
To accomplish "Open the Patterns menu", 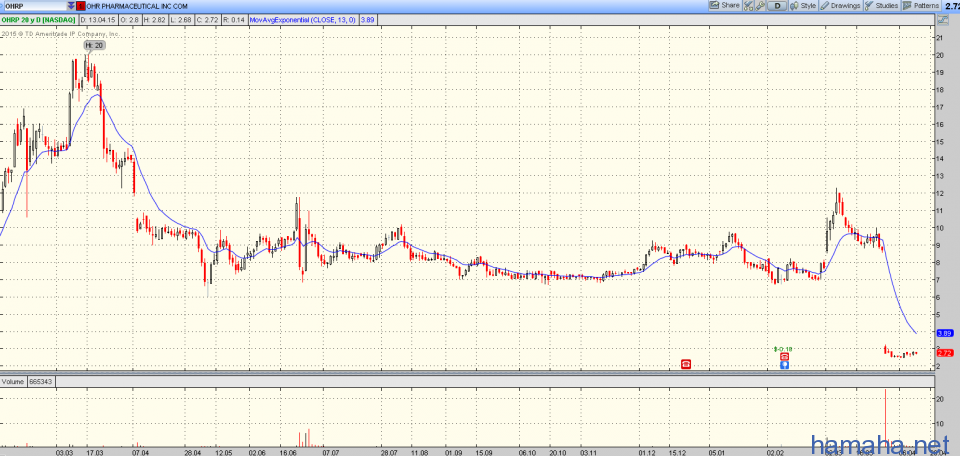I will [x=921, y=6].
